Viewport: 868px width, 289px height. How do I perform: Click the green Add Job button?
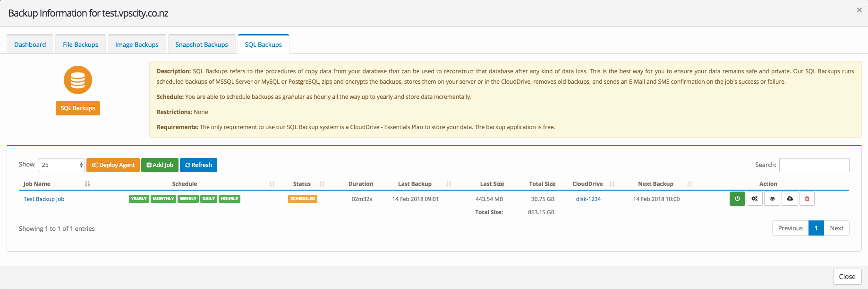click(160, 165)
